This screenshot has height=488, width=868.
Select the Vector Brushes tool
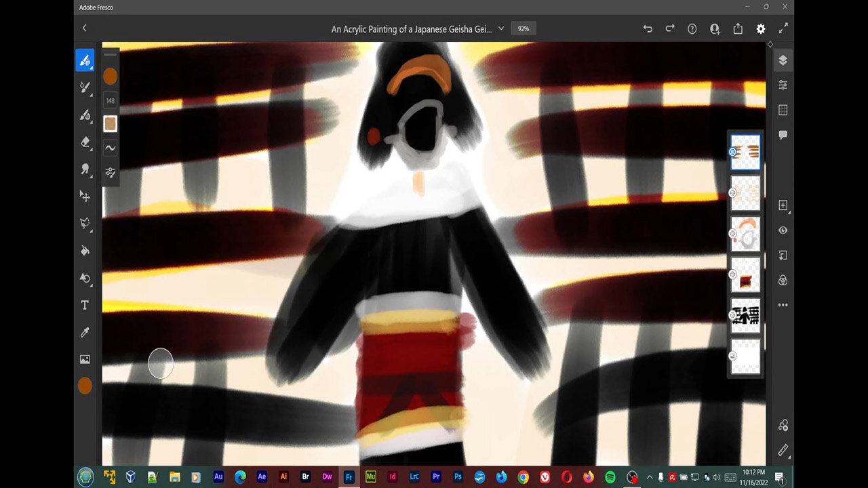coord(85,115)
